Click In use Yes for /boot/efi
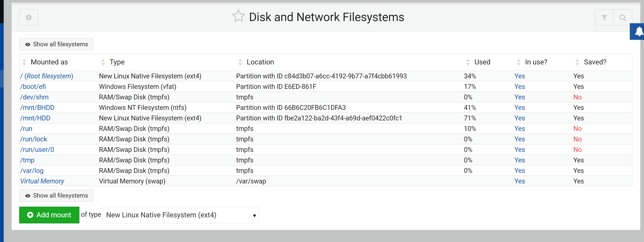Viewport: 644px width, 242px height. [x=520, y=86]
